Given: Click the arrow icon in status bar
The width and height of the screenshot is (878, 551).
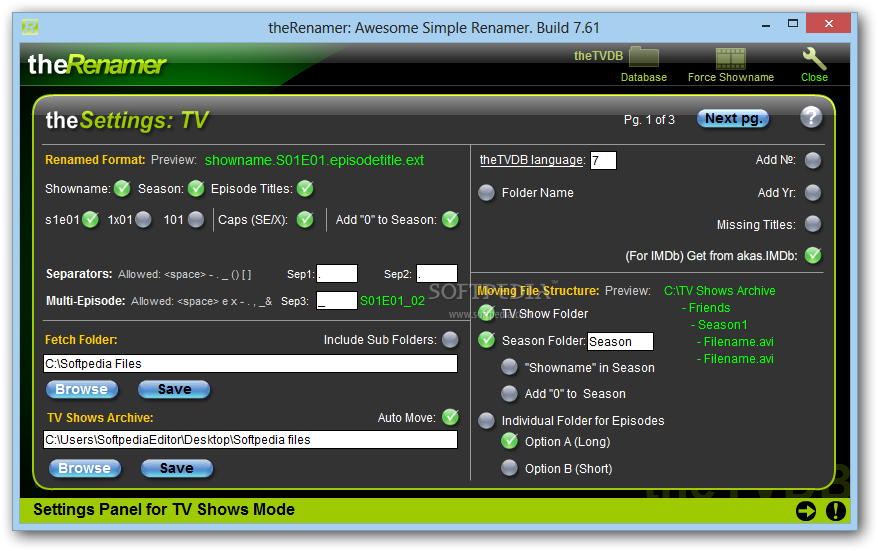Looking at the screenshot, I should point(806,511).
